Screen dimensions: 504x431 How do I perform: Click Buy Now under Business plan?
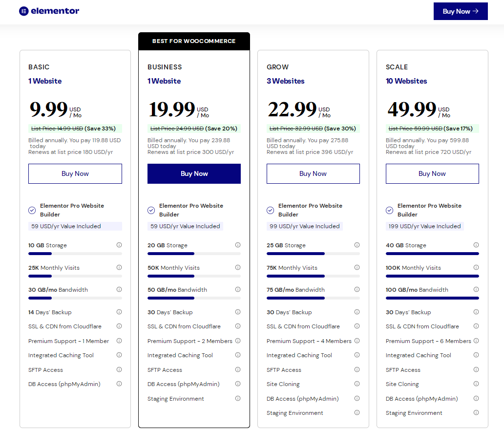click(194, 173)
